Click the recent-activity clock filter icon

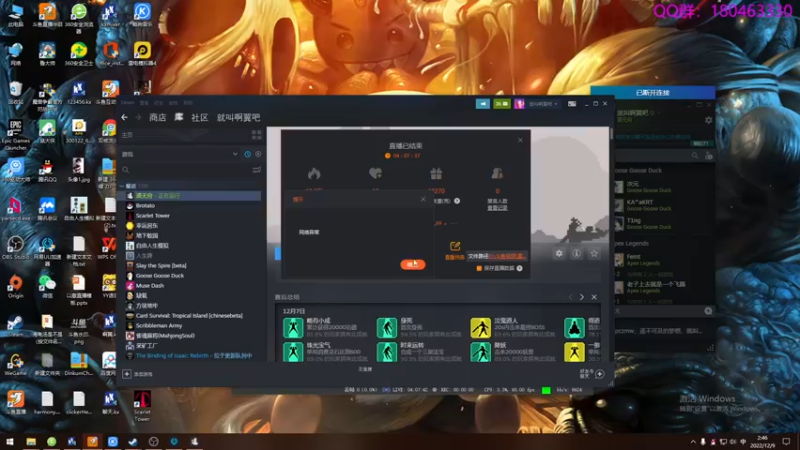pyautogui.click(x=247, y=154)
